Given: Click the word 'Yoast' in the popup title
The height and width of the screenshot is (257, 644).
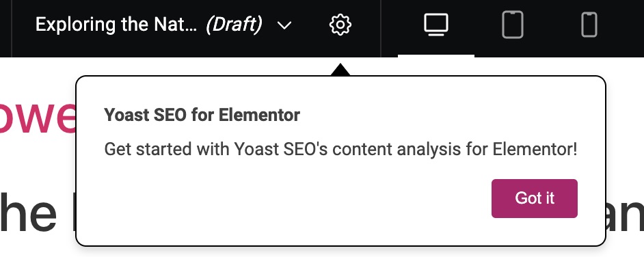Looking at the screenshot, I should click(127, 115).
